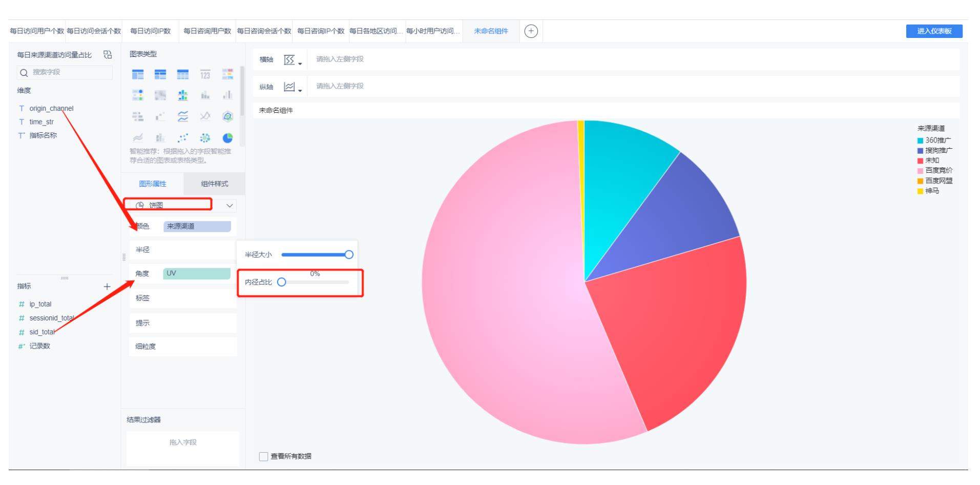
Task: Select the packed bubble chart icon
Action: pyautogui.click(x=205, y=137)
